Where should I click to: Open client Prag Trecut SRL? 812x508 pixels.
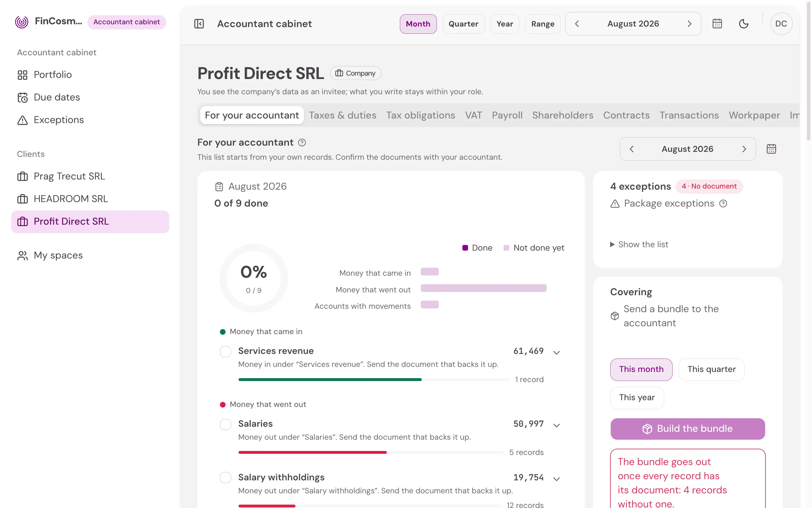pos(90,176)
